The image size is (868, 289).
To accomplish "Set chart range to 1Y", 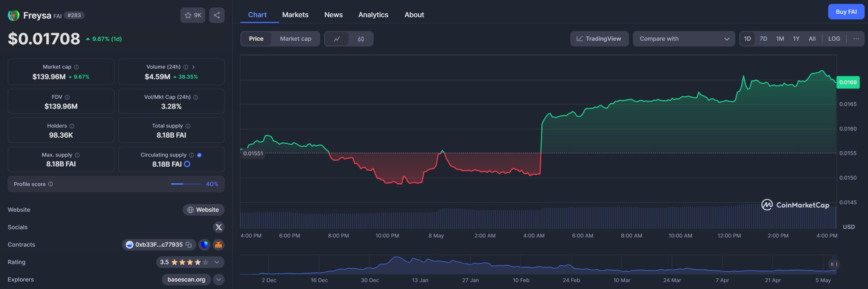I will tap(796, 39).
